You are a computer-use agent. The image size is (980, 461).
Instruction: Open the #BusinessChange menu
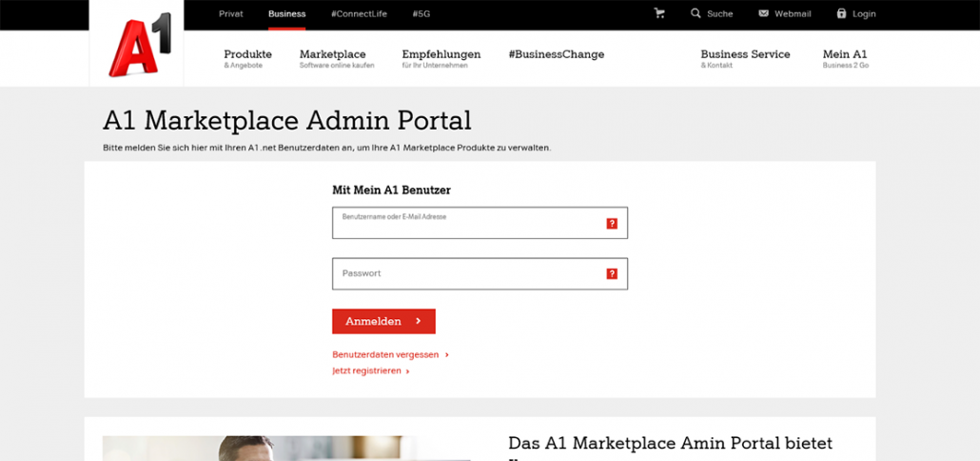[x=557, y=54]
